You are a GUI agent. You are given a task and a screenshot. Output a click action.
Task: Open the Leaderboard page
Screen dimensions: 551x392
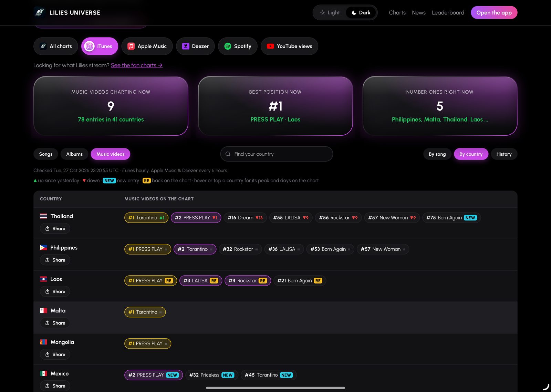click(x=448, y=13)
